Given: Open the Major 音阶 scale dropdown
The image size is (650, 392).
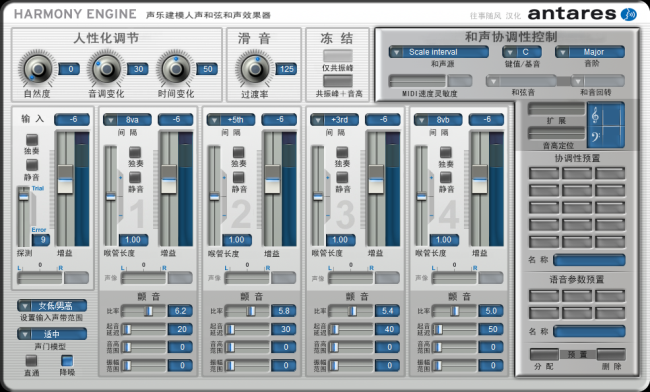Looking at the screenshot, I should coord(590,52).
